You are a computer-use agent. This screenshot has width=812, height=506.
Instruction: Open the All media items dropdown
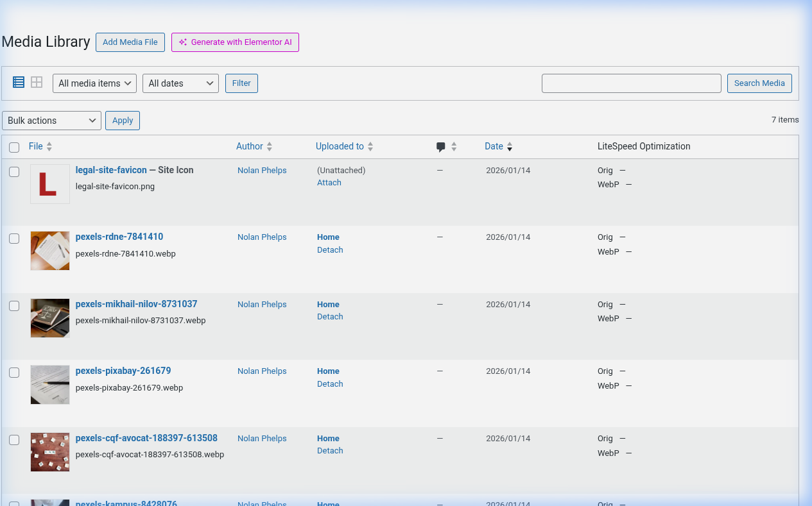click(x=94, y=83)
